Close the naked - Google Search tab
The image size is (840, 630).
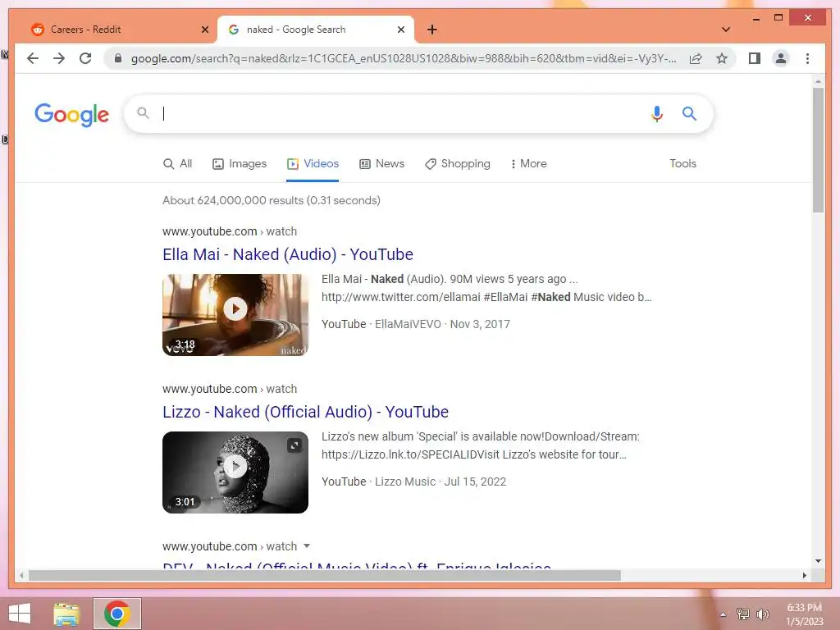[400, 30]
